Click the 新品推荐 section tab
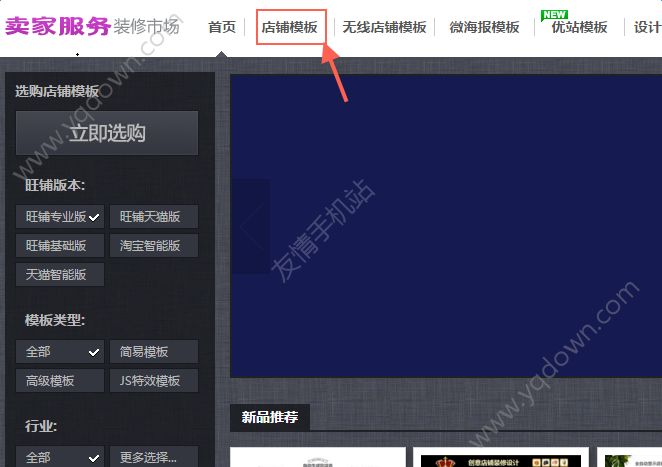662x467 pixels. coord(270,417)
